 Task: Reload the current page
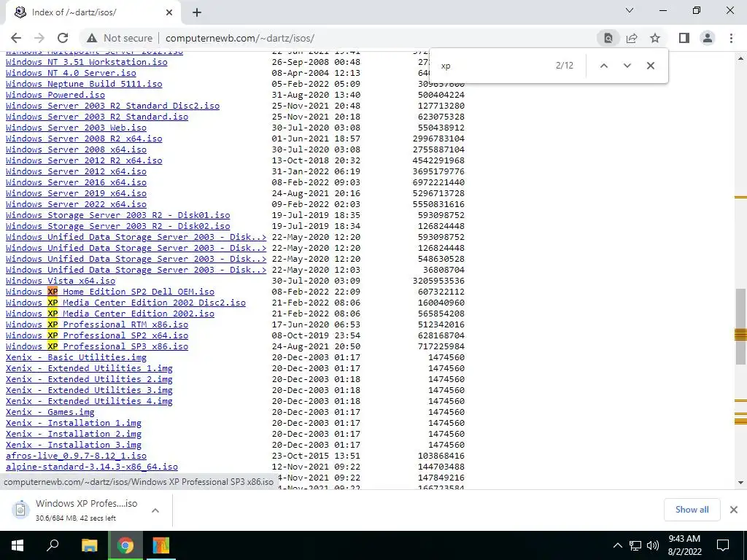63,38
